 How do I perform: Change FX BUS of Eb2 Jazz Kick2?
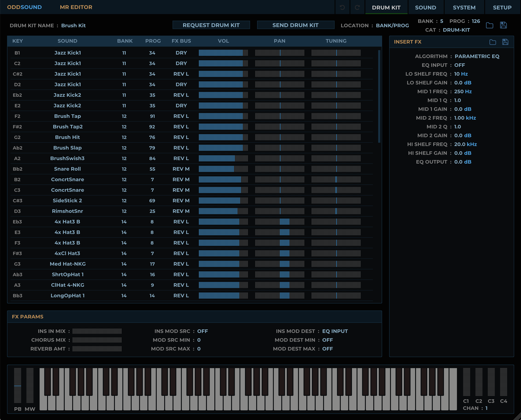point(181,95)
